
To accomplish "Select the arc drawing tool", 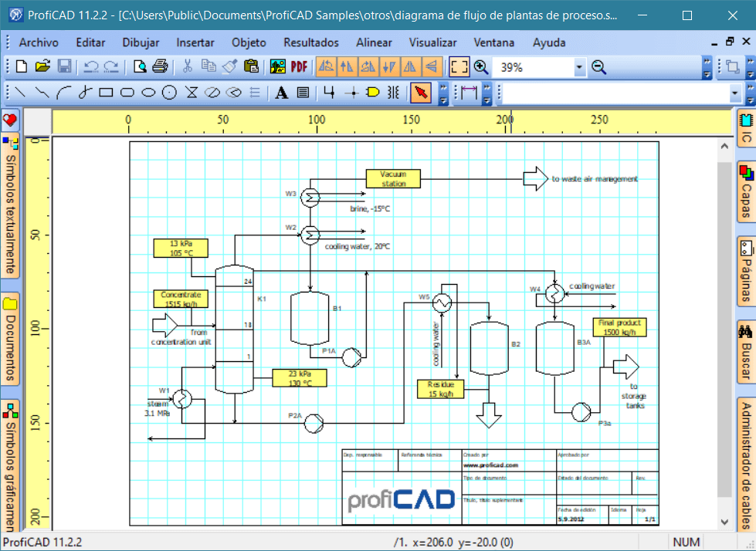I will (63, 92).
